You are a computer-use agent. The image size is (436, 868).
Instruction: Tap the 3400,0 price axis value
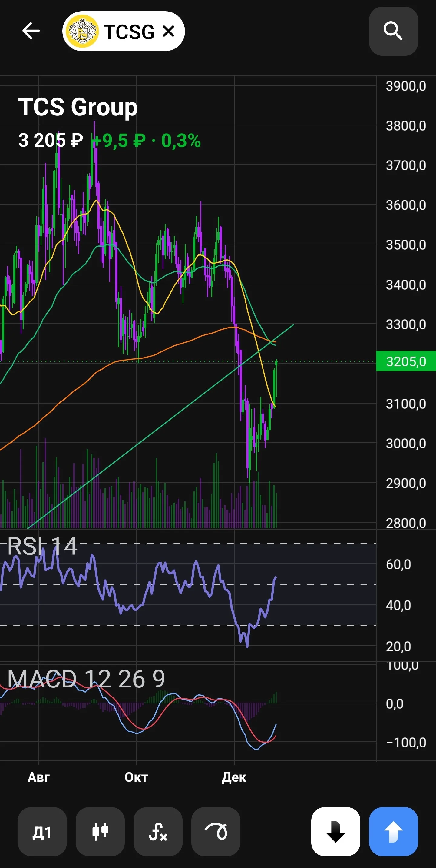pos(406,285)
